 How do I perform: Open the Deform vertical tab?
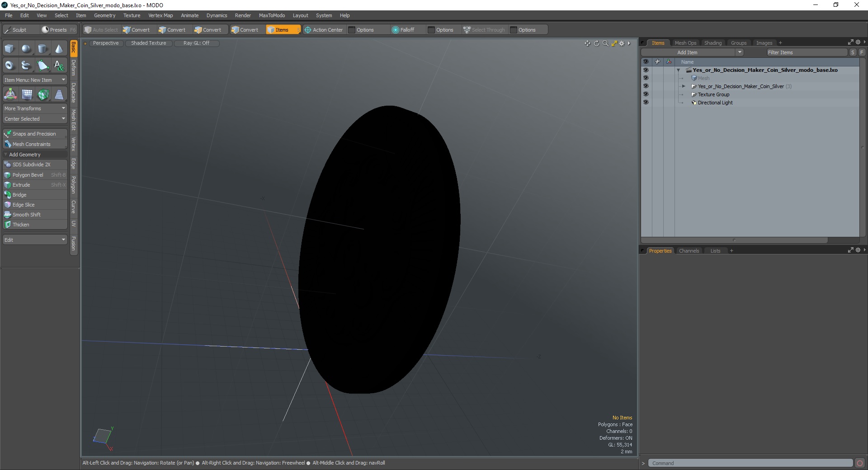[74, 68]
